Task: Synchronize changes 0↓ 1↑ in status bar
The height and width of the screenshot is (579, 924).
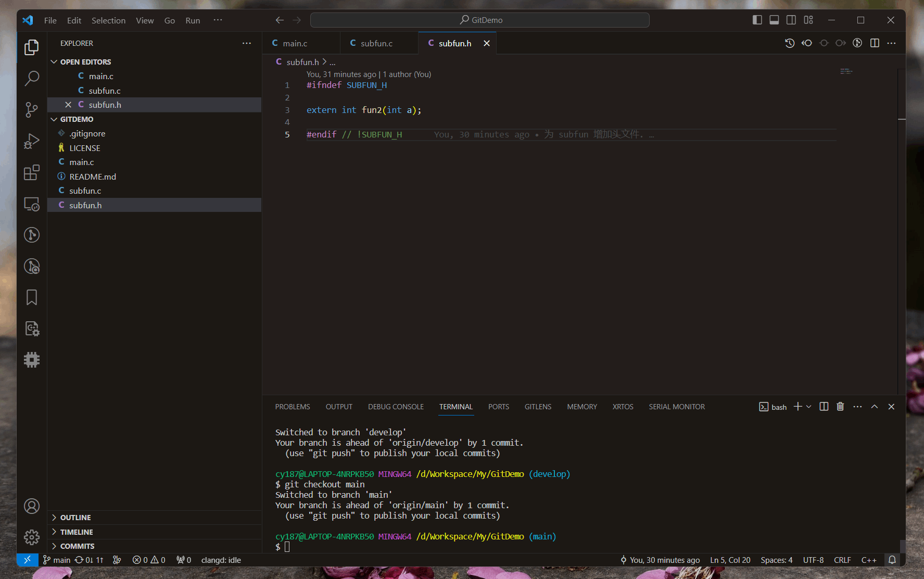Action: click(x=89, y=560)
